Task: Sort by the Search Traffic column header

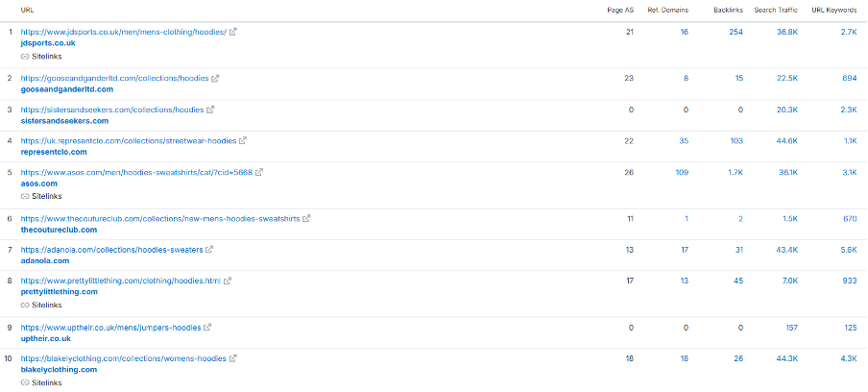Action: (x=776, y=11)
